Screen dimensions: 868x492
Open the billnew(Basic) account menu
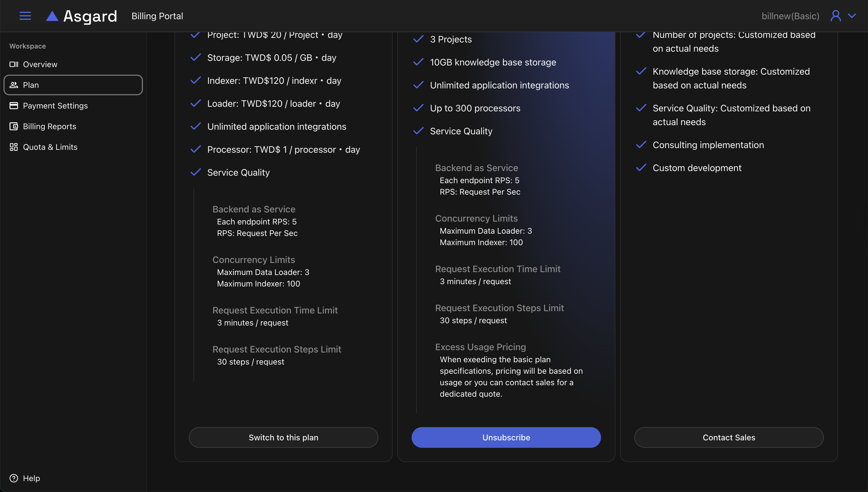click(790, 16)
